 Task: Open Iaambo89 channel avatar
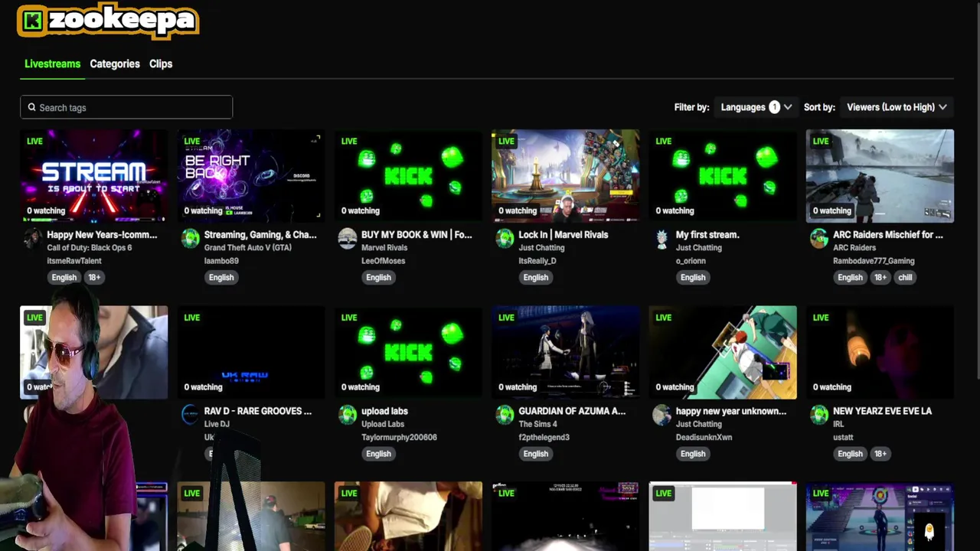coord(190,239)
